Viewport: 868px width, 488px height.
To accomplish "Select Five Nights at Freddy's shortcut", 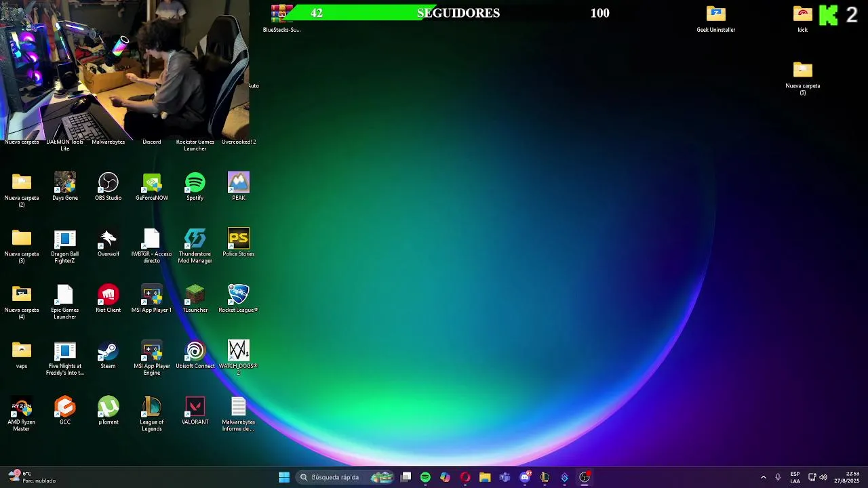I will (x=65, y=359).
